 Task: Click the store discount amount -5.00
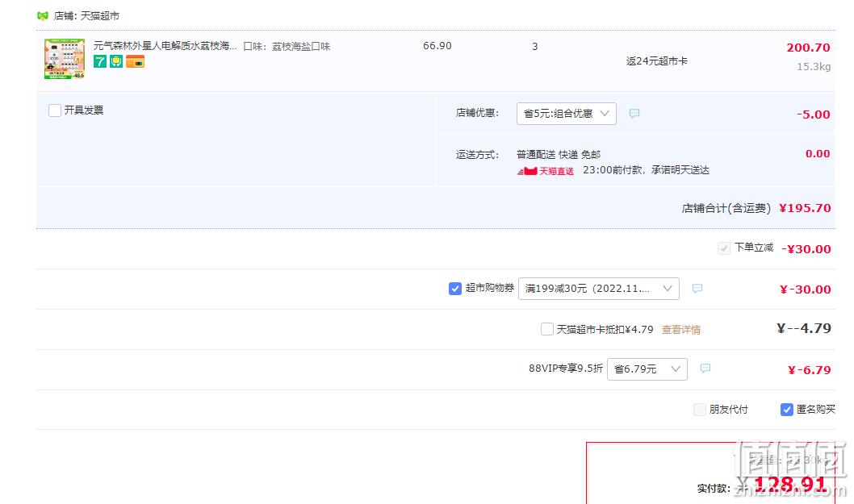tap(813, 115)
